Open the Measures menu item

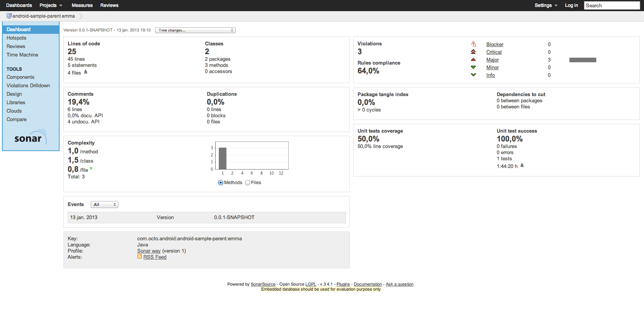coord(82,5)
